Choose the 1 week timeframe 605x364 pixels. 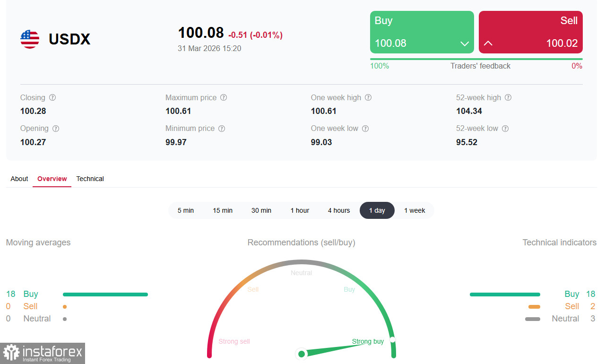click(415, 210)
